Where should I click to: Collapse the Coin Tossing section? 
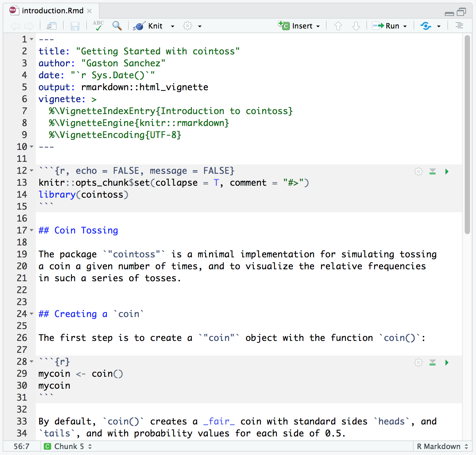(x=32, y=230)
